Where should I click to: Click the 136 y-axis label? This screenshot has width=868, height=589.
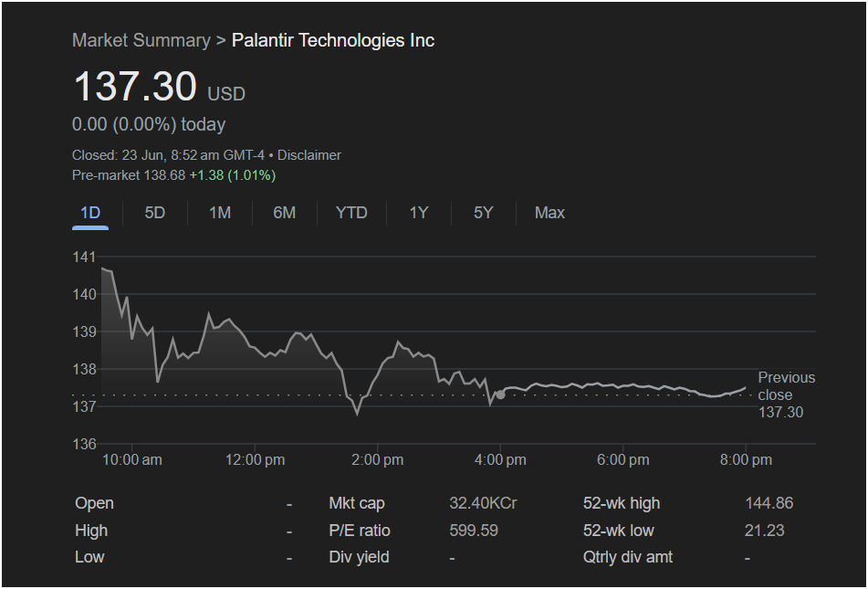pyautogui.click(x=84, y=445)
